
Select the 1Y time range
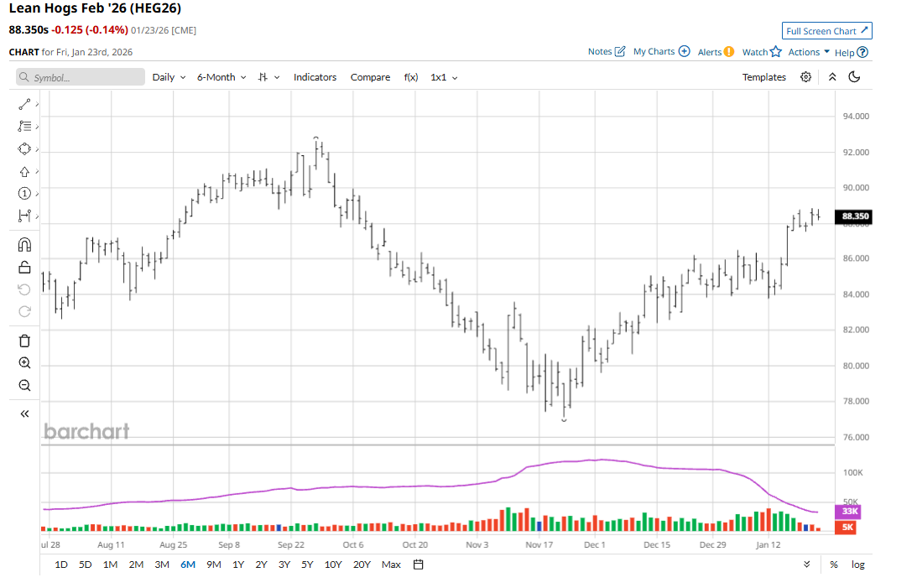point(238,565)
